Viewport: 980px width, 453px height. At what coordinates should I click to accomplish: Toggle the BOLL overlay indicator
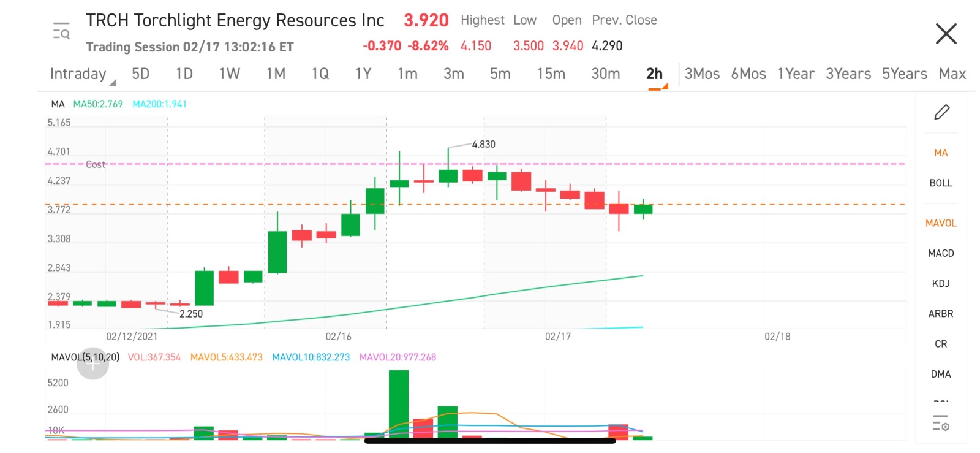(941, 183)
